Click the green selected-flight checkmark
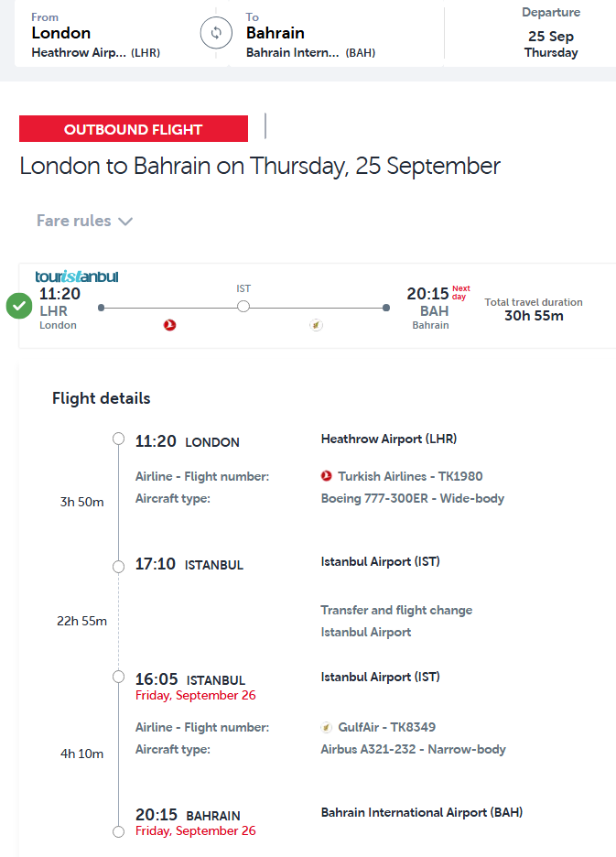616x857 pixels. [19, 306]
